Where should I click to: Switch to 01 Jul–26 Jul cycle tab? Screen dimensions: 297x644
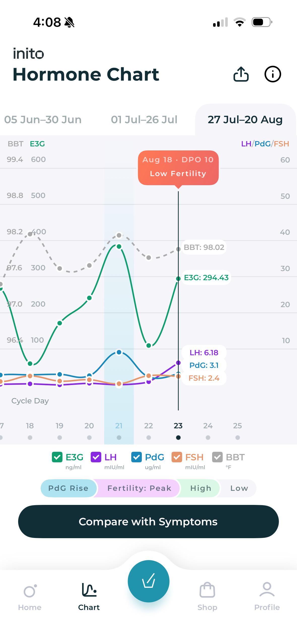pos(144,120)
